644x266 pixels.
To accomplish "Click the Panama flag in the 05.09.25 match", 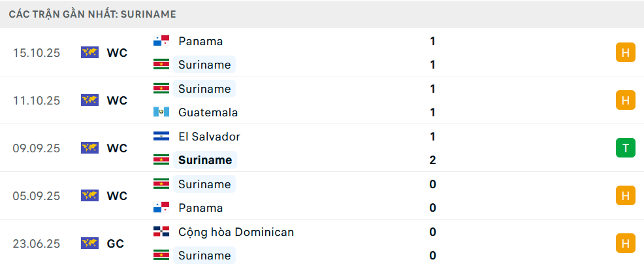I will click(x=161, y=208).
